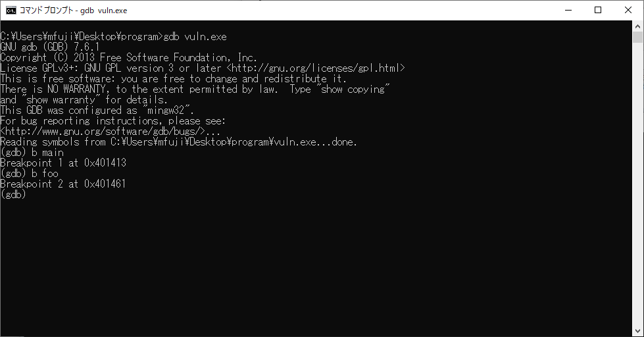This screenshot has height=337, width=644.
Task: Click the "(gdb) b foo" command line
Action: pyautogui.click(x=30, y=174)
